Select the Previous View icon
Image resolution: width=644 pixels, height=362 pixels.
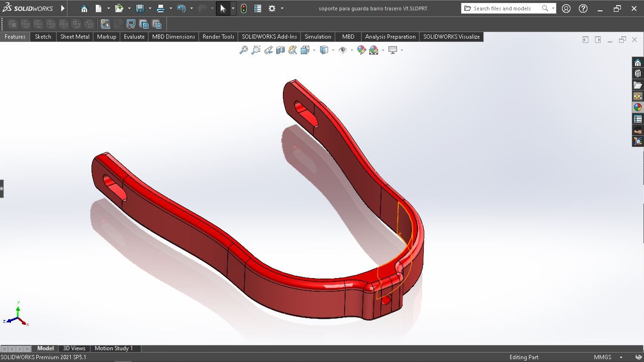tap(268, 49)
